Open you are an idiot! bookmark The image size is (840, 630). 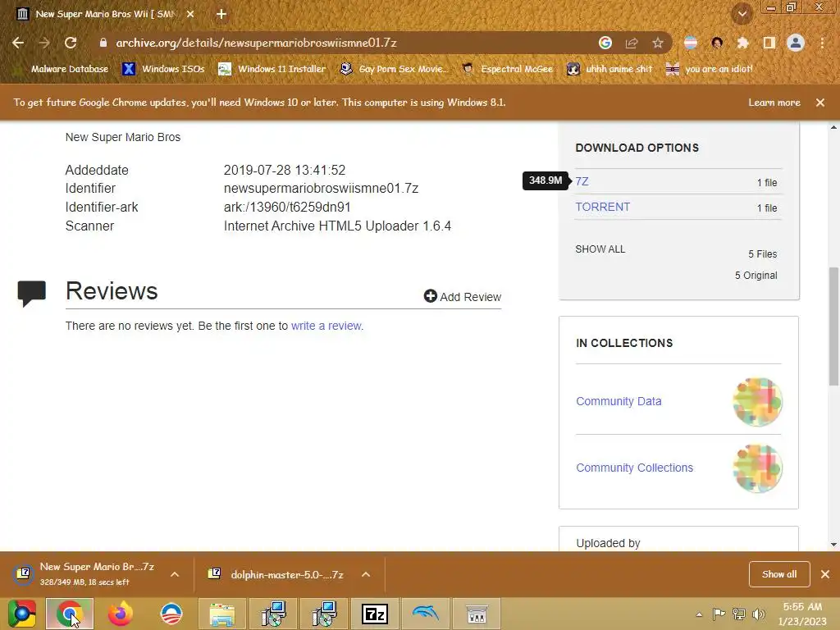[710, 69]
